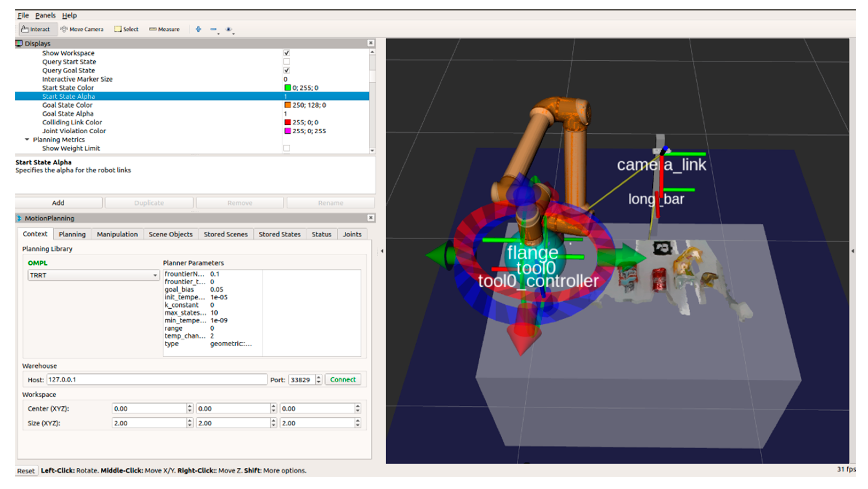This screenshot has height=489, width=868.
Task: Collapse the Planning Metrics group
Action: pyautogui.click(x=27, y=140)
